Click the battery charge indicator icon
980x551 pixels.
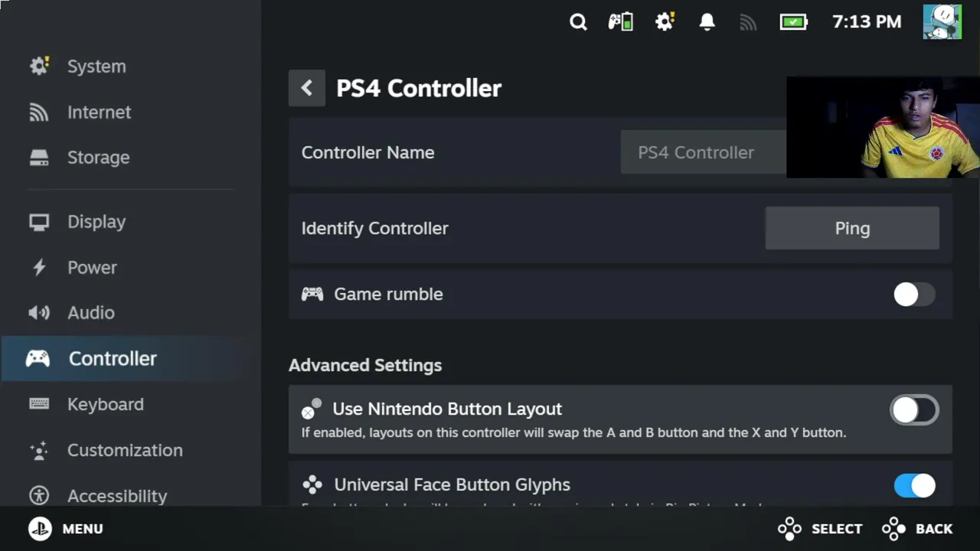pos(794,22)
